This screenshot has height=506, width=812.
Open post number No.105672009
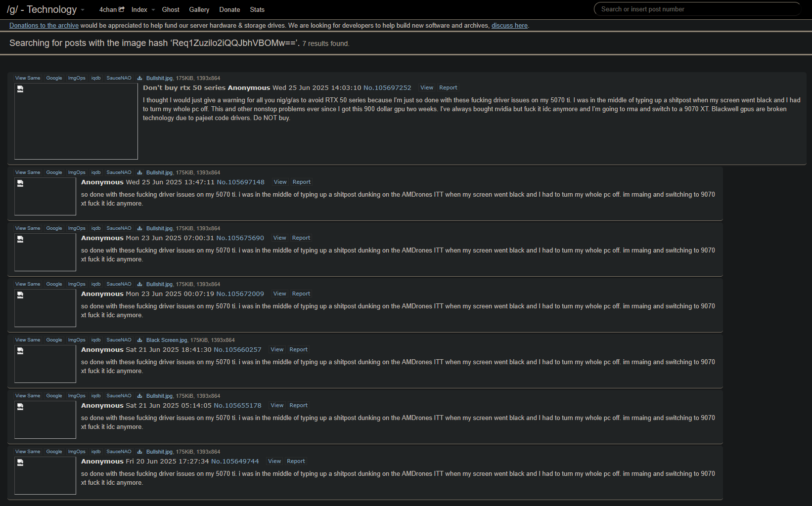click(240, 294)
